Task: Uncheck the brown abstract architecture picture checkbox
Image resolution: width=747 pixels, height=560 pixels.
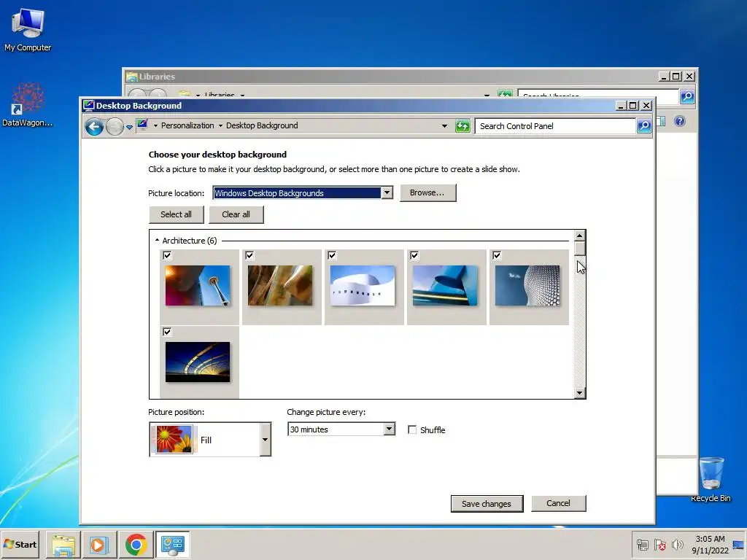Action: 249,255
